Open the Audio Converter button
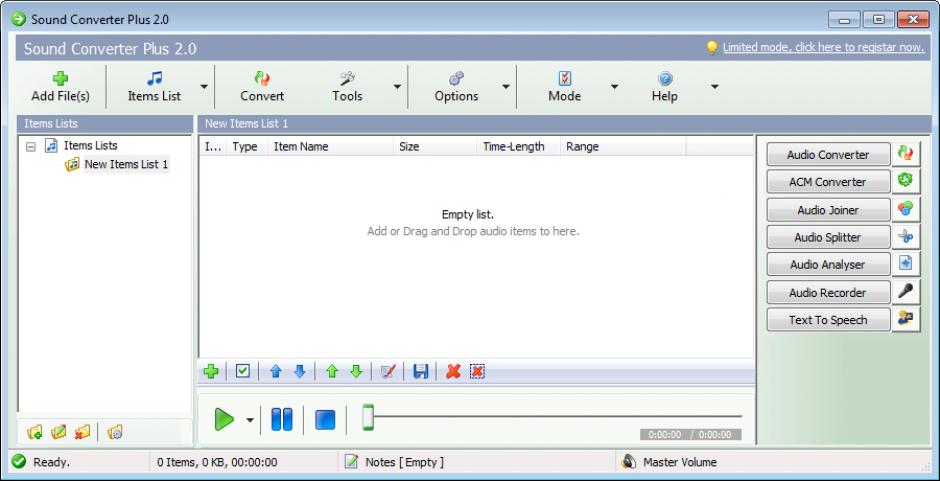940x481 pixels. [828, 155]
